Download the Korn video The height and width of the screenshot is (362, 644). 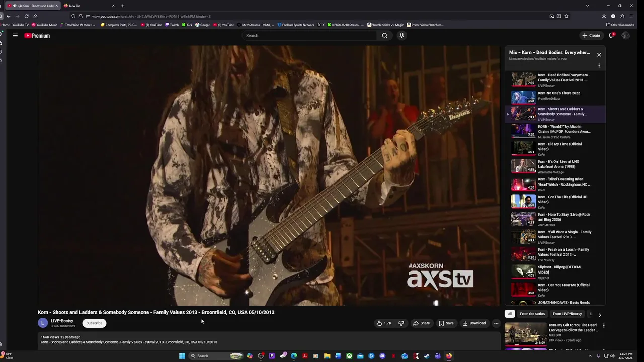coord(474,323)
